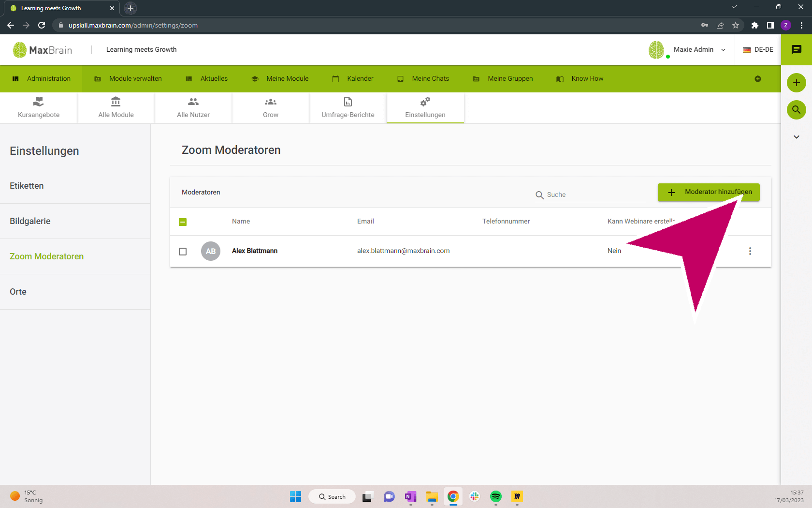The height and width of the screenshot is (508, 812).
Task: Reload the page
Action: click(42, 25)
